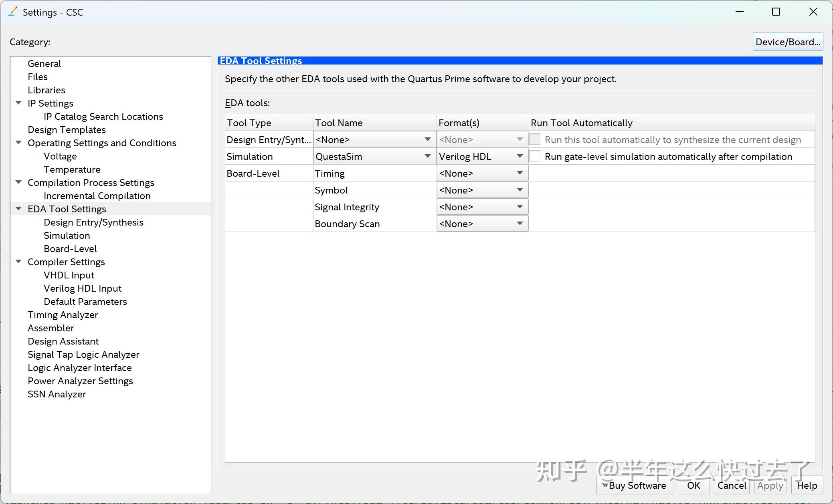Select Files category
The width and height of the screenshot is (833, 504).
coord(38,77)
